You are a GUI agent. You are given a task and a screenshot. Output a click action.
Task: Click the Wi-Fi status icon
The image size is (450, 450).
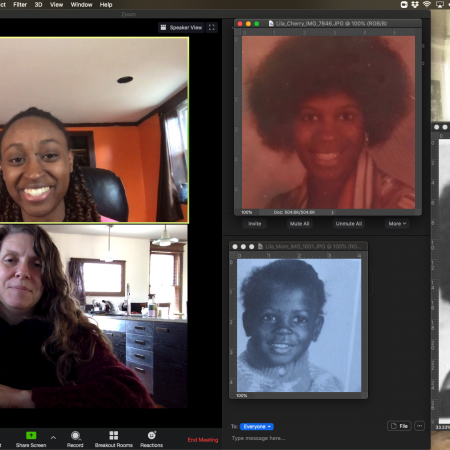click(427, 4)
